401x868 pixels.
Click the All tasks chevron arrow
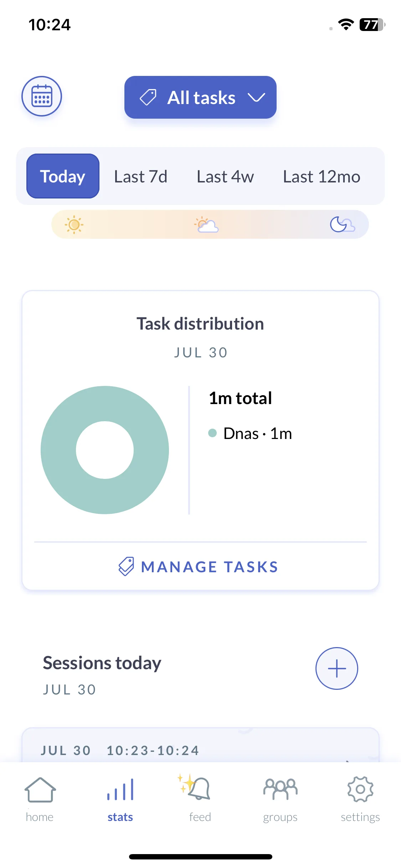[256, 97]
